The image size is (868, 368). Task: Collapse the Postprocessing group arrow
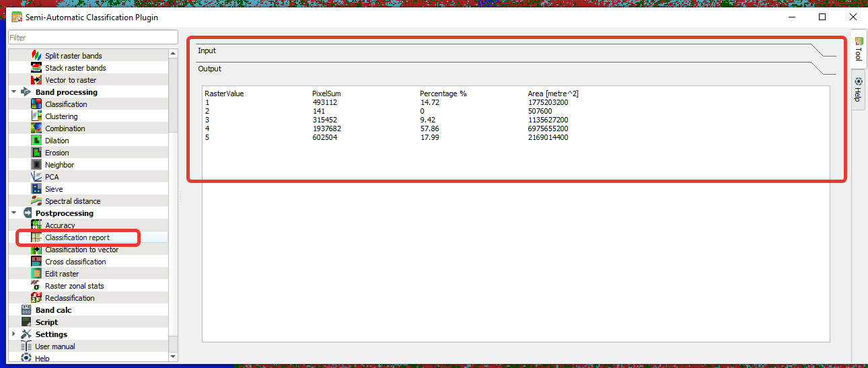coord(14,213)
